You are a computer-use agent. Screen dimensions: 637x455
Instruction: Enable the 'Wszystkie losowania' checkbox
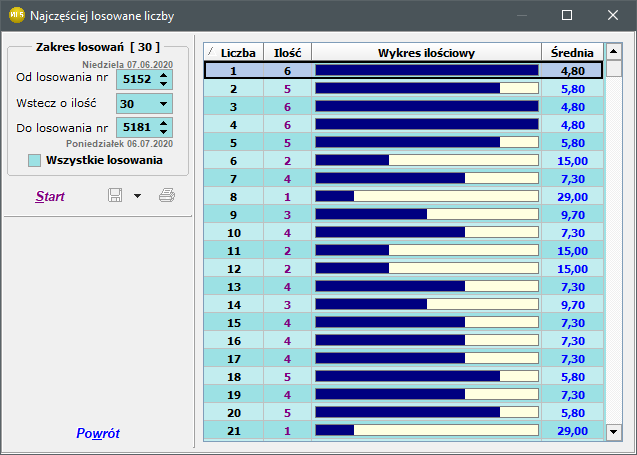(35, 160)
